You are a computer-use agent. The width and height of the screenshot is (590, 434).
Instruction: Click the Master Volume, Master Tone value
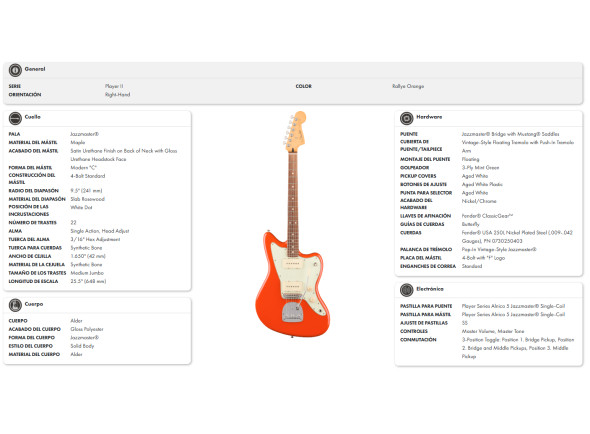click(x=493, y=331)
